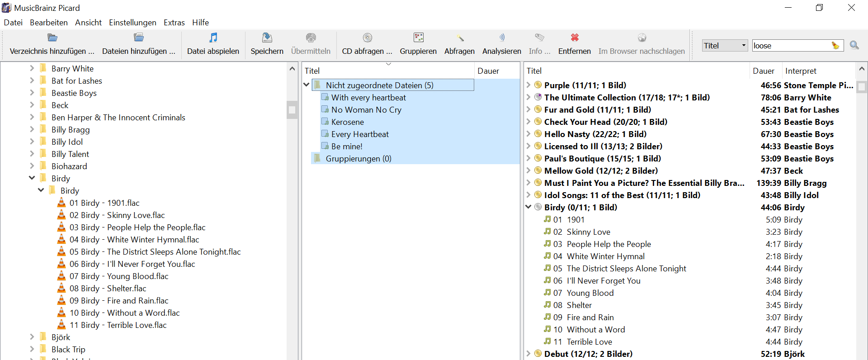Open the Einstellungen menu
Screen dimensions: 868x360
(x=132, y=22)
